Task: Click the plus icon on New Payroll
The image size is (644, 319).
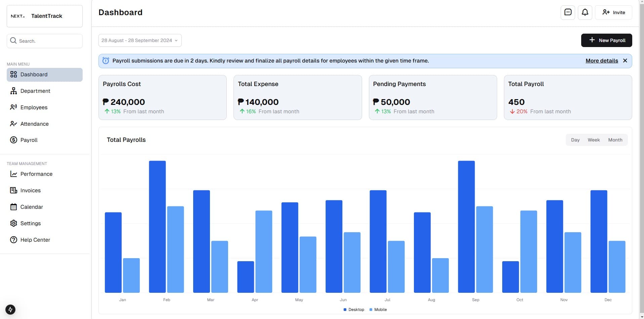Action: point(592,40)
